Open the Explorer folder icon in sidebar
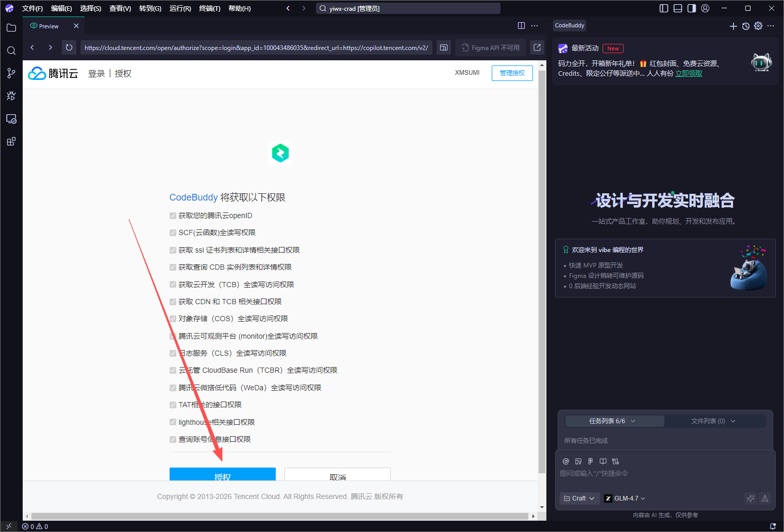This screenshot has height=532, width=784. click(x=11, y=28)
